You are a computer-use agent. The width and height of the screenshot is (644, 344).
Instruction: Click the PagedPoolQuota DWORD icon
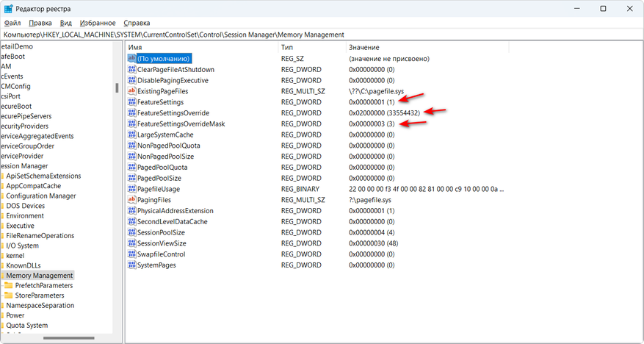(x=132, y=168)
